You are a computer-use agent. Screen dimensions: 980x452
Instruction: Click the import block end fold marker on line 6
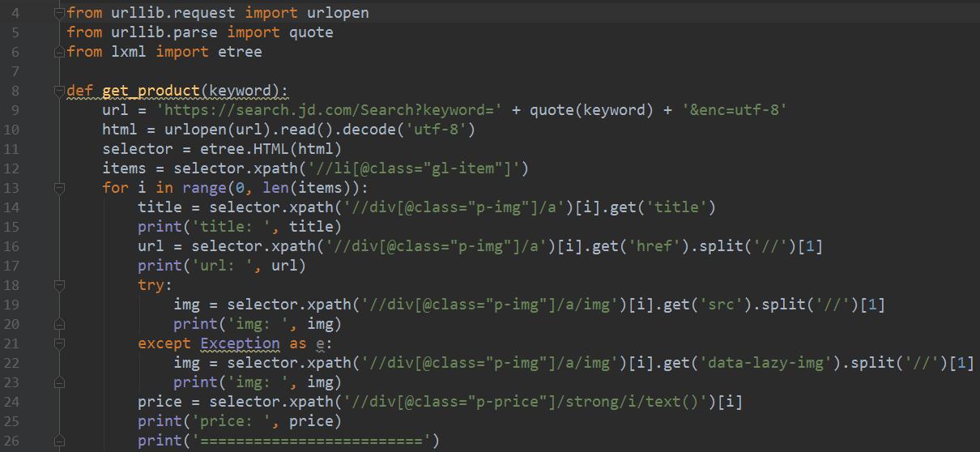[58, 52]
